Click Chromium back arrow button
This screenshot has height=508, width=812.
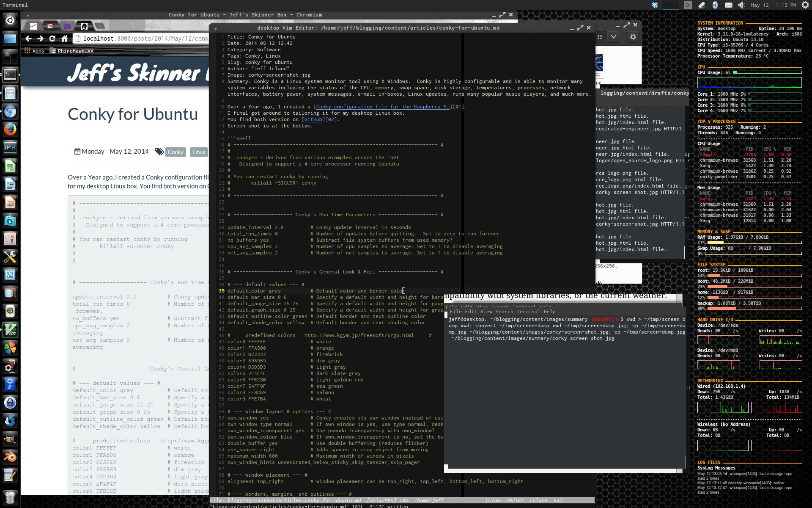tap(28, 39)
